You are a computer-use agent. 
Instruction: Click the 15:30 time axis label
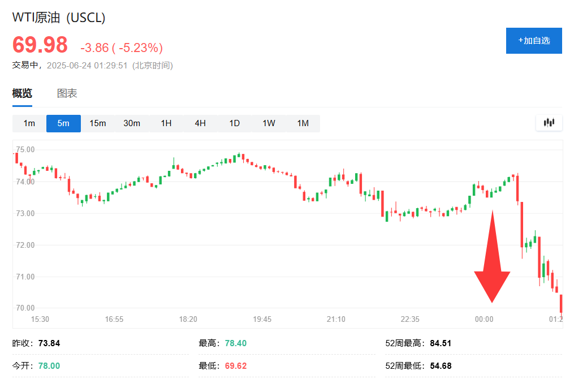40,319
